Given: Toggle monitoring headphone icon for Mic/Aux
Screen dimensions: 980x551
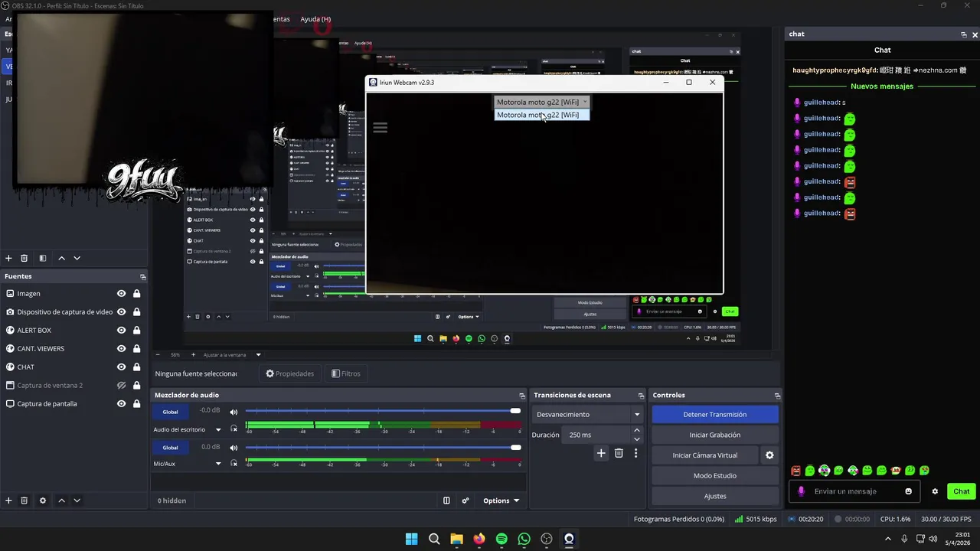Looking at the screenshot, I should point(234,464).
